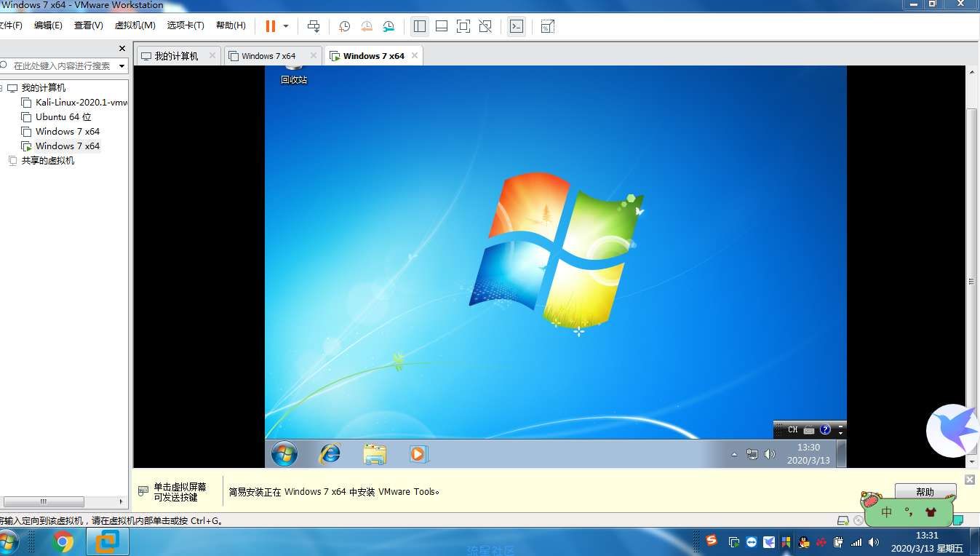Screen dimensions: 980x556
Task: Switch to Unity mode
Action: pos(485,26)
